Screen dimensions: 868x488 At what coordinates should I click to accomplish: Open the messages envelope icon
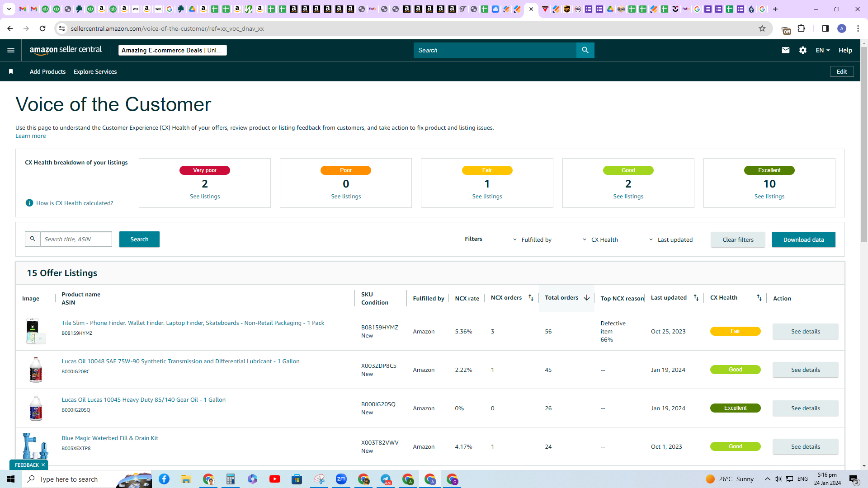(786, 50)
